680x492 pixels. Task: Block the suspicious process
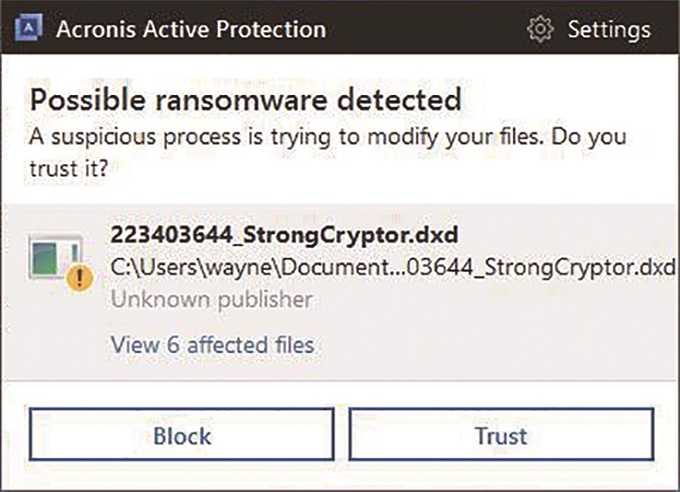click(182, 434)
